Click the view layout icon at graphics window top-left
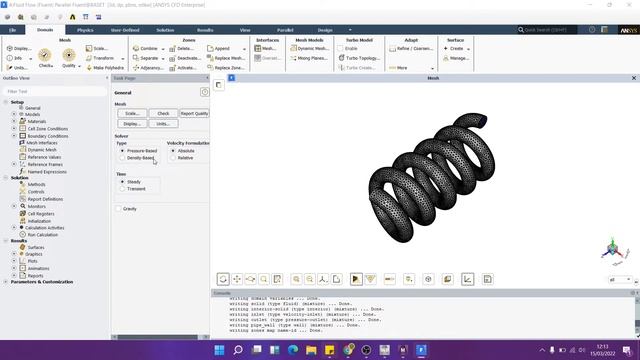640x360 pixels. coord(218,85)
